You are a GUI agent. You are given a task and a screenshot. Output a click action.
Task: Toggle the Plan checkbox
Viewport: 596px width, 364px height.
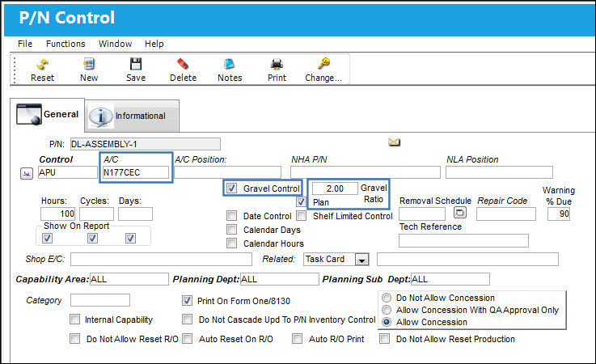click(301, 201)
